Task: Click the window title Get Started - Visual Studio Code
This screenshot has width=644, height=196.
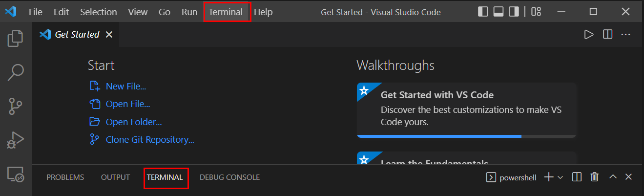Action: (x=381, y=12)
